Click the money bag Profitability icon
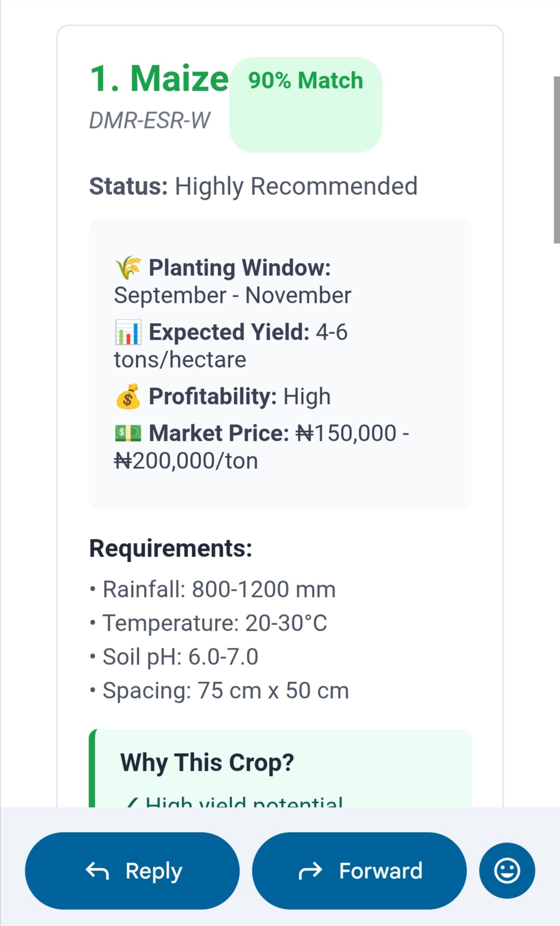Viewport: 560px width, 926px height. 128,397
